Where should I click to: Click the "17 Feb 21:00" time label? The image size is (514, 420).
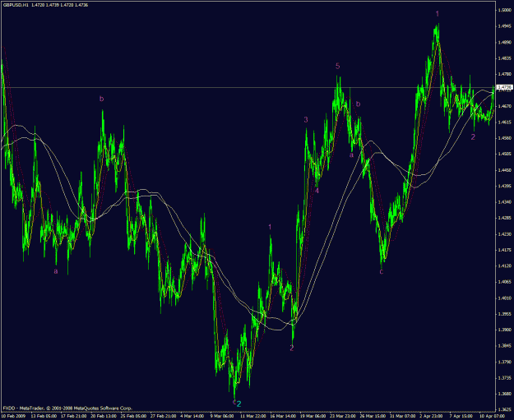74,416
